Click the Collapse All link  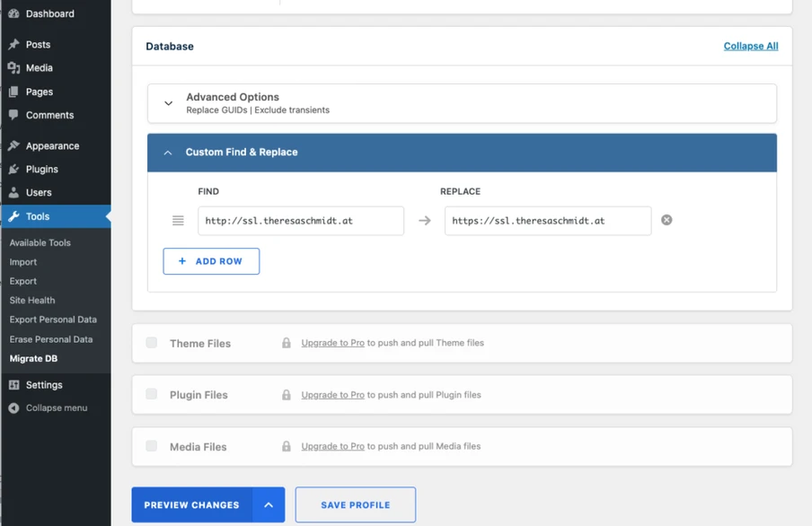pos(750,46)
